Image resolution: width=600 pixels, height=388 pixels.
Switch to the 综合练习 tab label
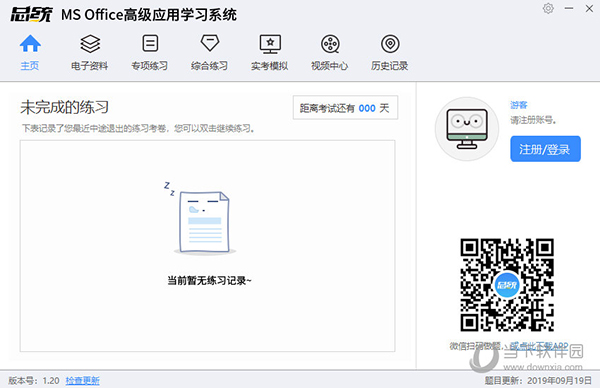pos(209,66)
